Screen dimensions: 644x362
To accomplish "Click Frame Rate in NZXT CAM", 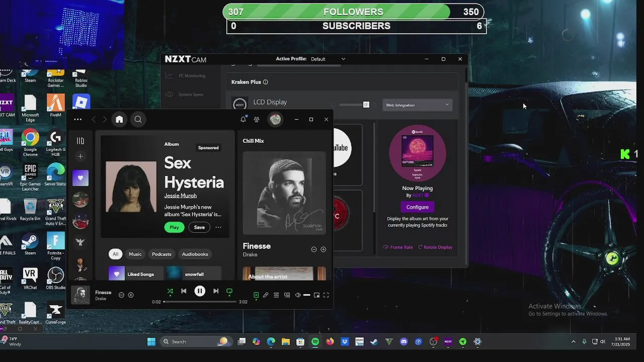I will pos(398,247).
